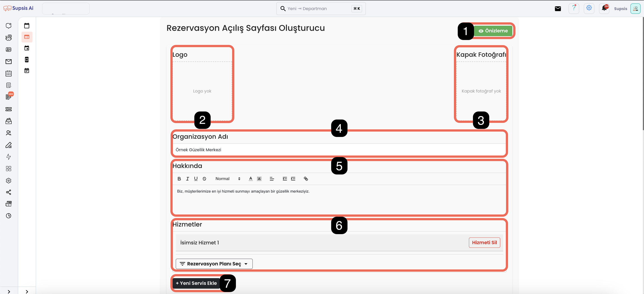The width and height of the screenshot is (644, 294).
Task: Open the robot chatbot icon in sidebar
Action: (8, 38)
